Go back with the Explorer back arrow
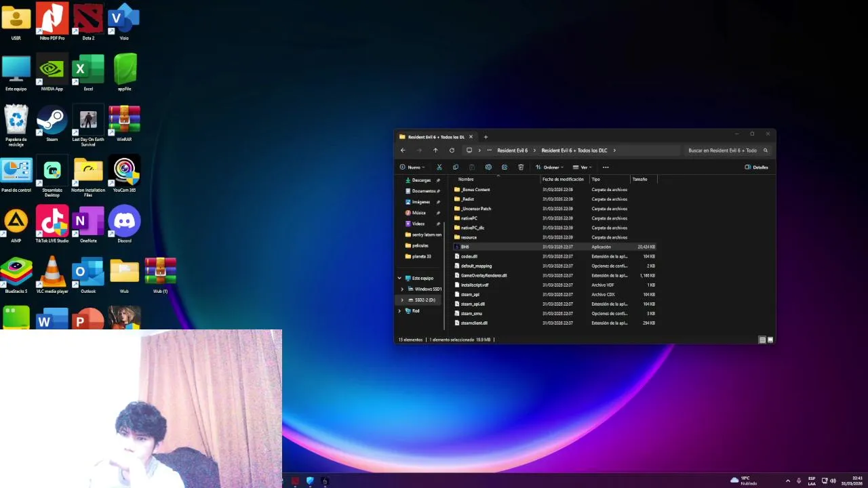Screen dimensions: 868x488 [x=403, y=150]
